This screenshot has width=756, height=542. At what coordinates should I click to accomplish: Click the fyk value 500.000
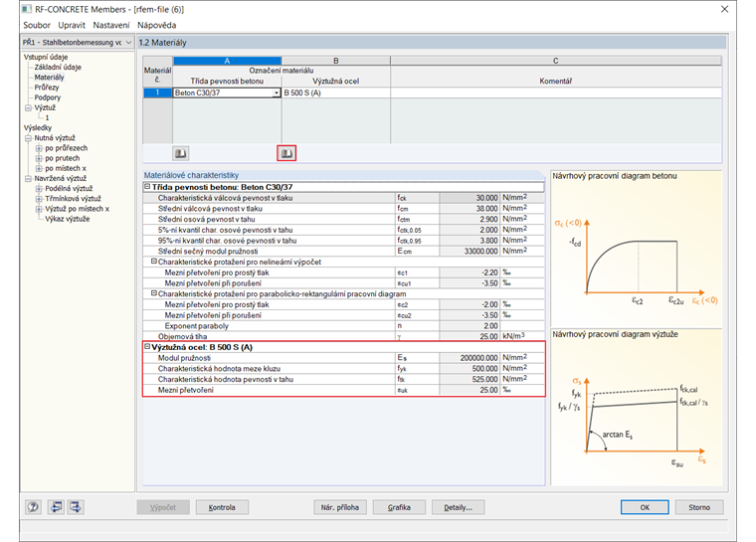(471, 368)
